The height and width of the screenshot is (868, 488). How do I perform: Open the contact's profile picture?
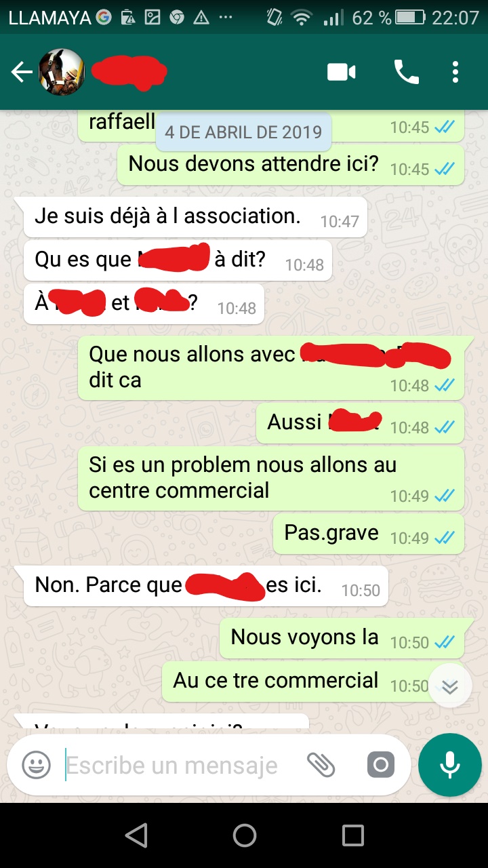point(61,72)
